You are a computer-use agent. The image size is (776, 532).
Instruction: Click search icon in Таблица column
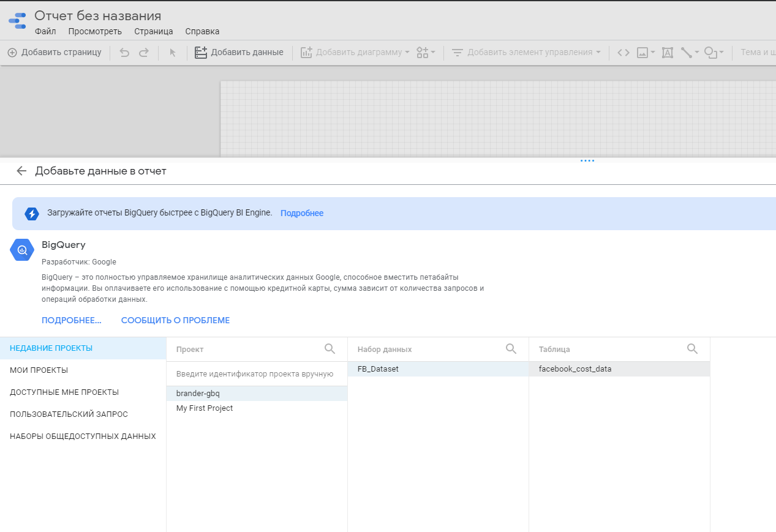[x=692, y=349]
